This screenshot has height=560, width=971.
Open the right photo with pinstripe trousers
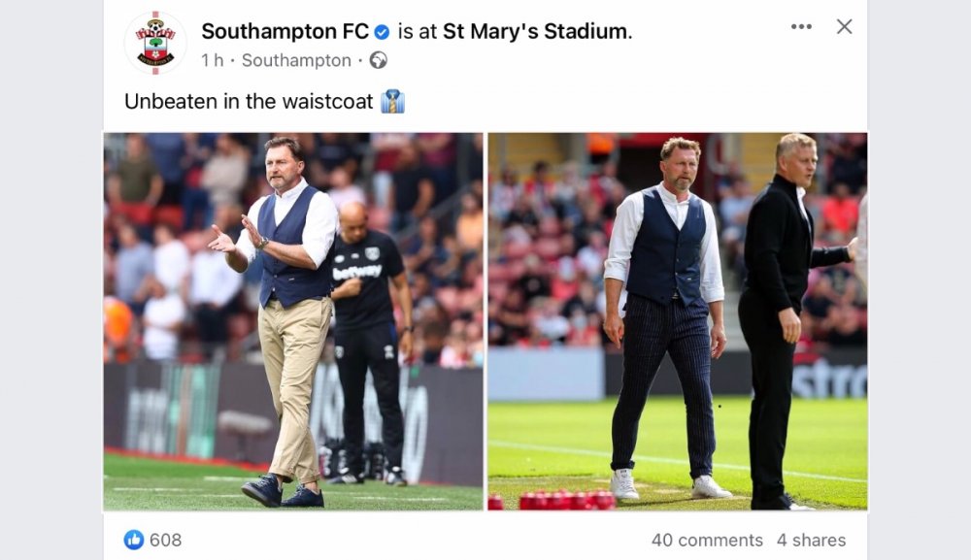(677, 320)
